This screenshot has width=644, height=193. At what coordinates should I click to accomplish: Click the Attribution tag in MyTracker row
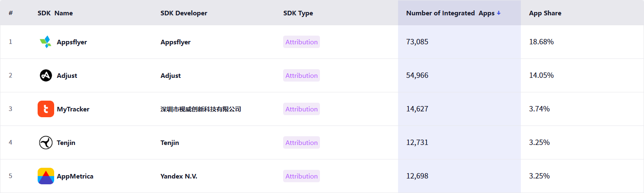[301, 109]
